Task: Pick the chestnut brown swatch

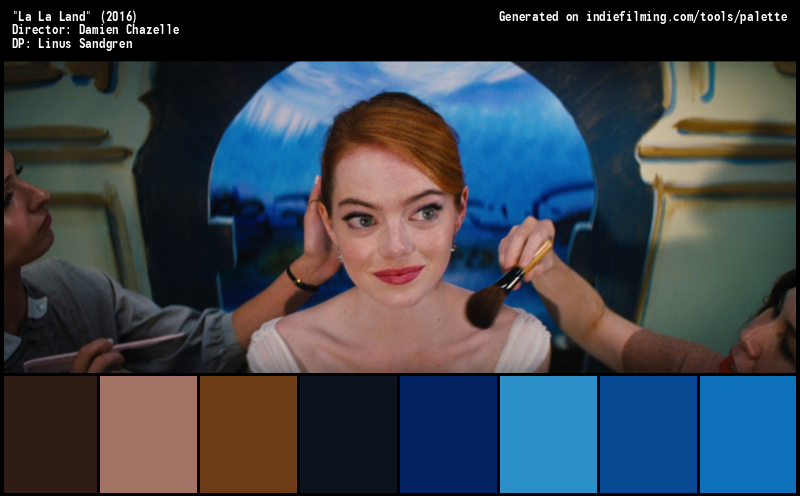Action: (248, 434)
